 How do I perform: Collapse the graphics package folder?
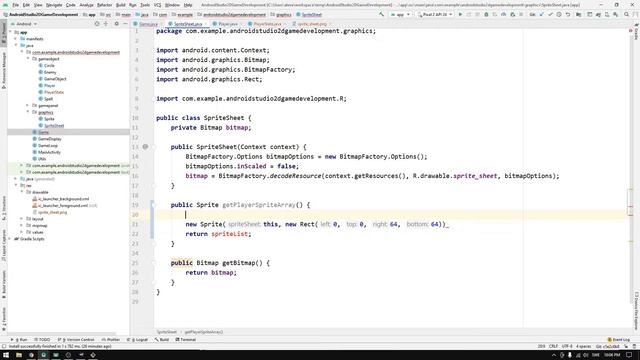coord(29,112)
